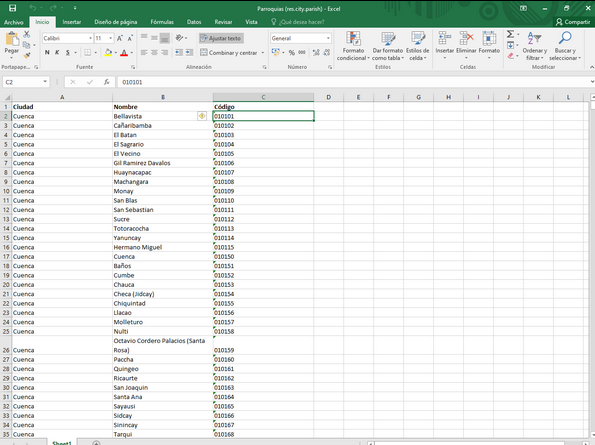Open the fill color dropdown arrow
The height and width of the screenshot is (445, 595).
[116, 52]
